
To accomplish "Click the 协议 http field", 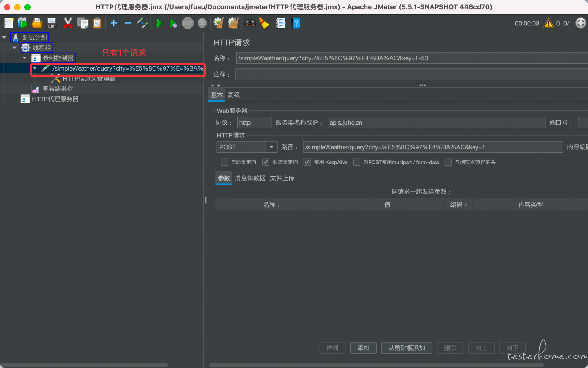I will (x=254, y=122).
